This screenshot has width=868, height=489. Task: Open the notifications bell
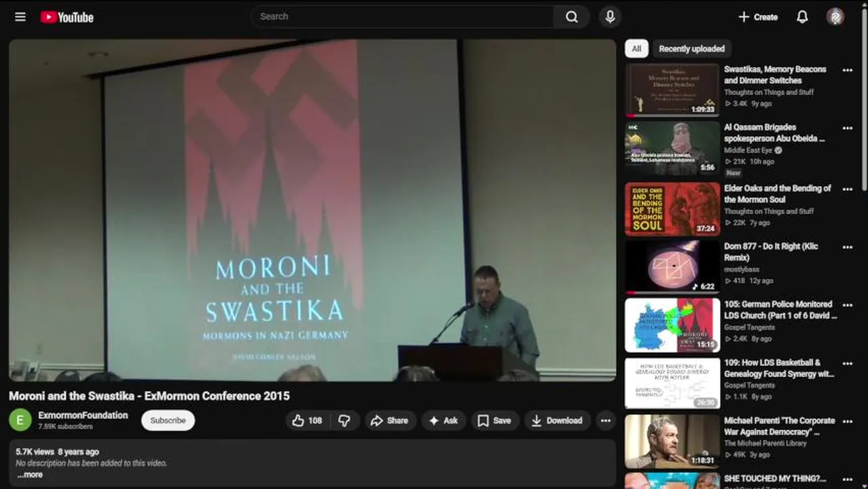tap(802, 17)
